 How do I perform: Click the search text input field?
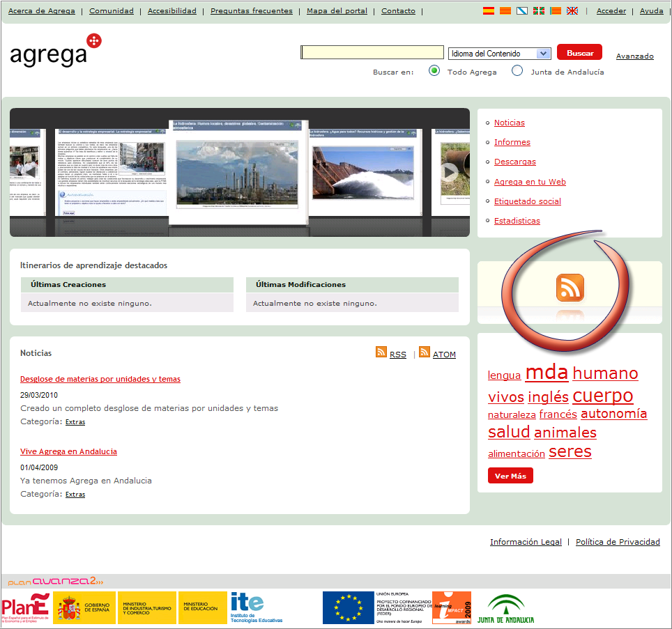(372, 52)
